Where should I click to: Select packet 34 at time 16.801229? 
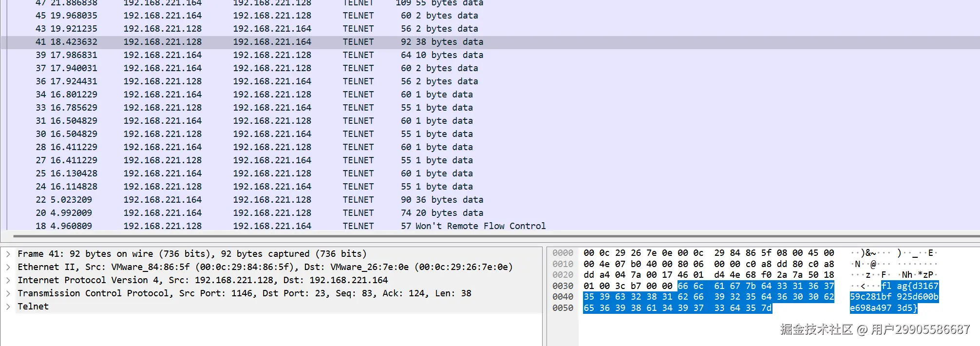pos(490,95)
